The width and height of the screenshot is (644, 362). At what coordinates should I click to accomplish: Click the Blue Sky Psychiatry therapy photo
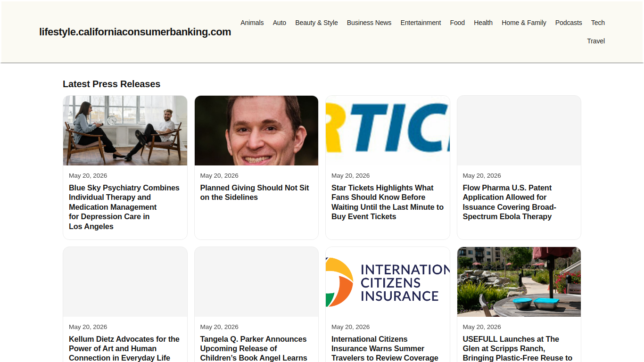(x=125, y=131)
